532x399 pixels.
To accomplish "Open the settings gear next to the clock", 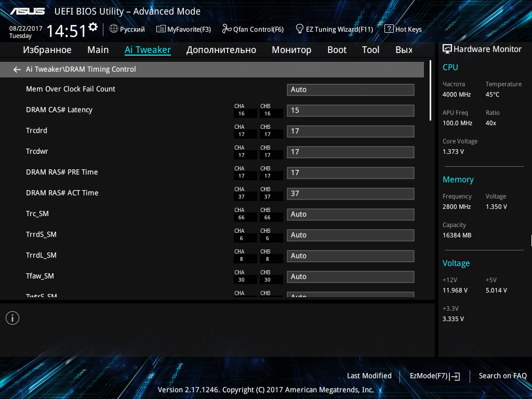I will coord(92,26).
